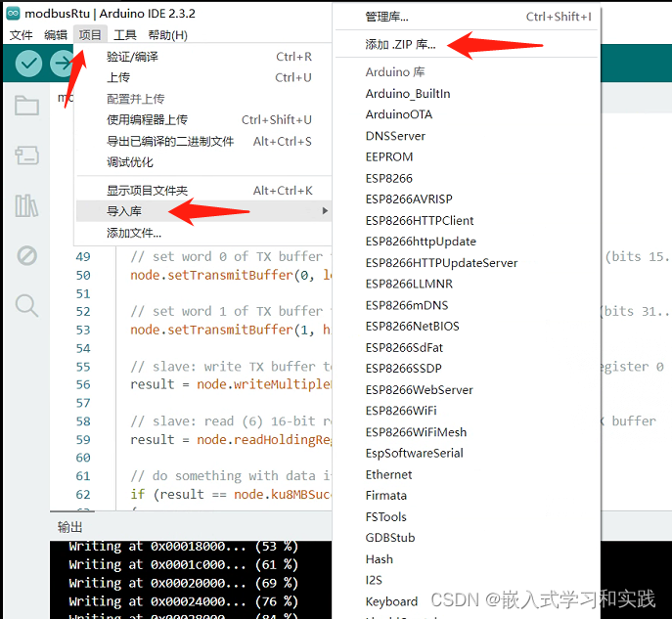Click code text node.setTransmitBuffer(0,
The height and width of the screenshot is (619, 672).
[x=222, y=275]
